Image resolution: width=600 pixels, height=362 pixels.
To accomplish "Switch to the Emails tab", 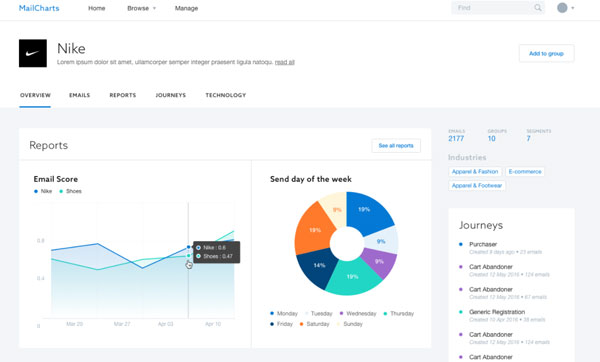I will click(80, 95).
